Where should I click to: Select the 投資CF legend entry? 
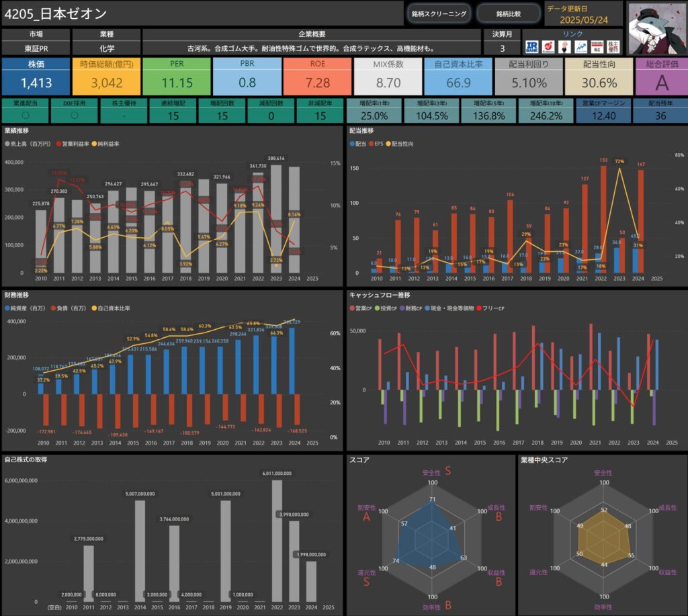(386, 308)
